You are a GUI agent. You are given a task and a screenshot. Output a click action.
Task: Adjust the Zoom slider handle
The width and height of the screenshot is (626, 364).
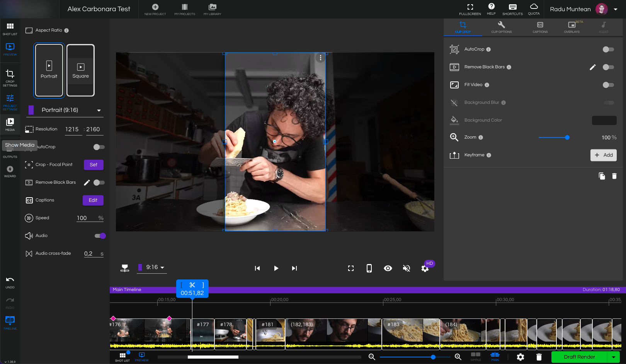pyautogui.click(x=567, y=137)
